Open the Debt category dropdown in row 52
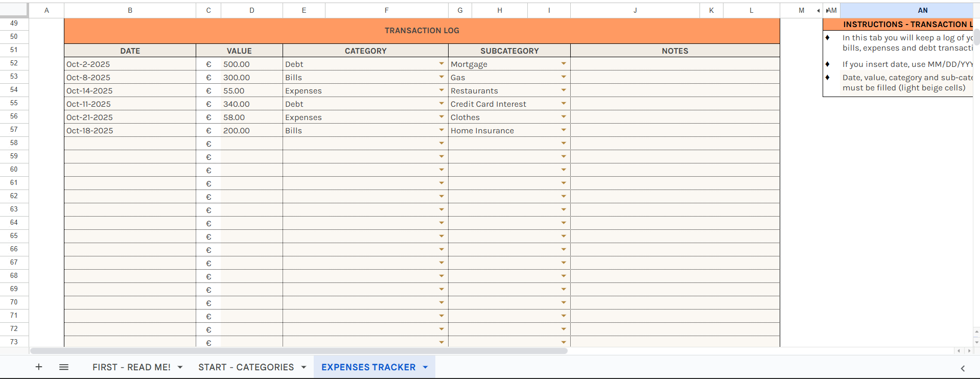Viewport: 980px width, 379px height. pyautogui.click(x=441, y=64)
